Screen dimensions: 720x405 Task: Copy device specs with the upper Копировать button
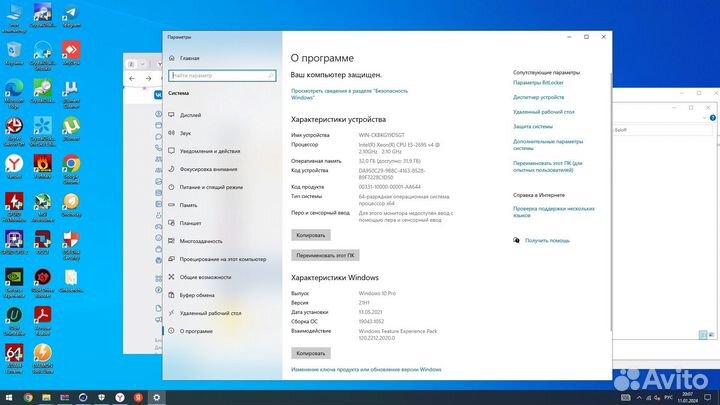click(311, 235)
